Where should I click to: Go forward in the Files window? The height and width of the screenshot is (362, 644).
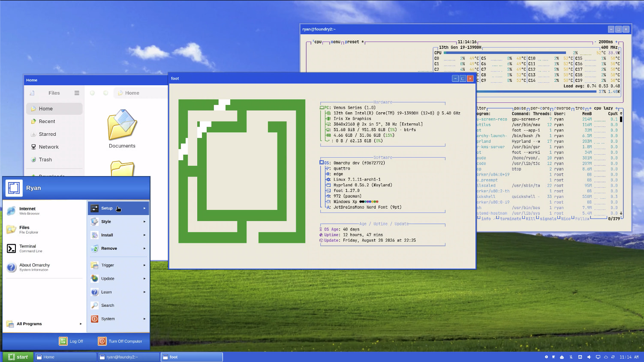coord(105,93)
